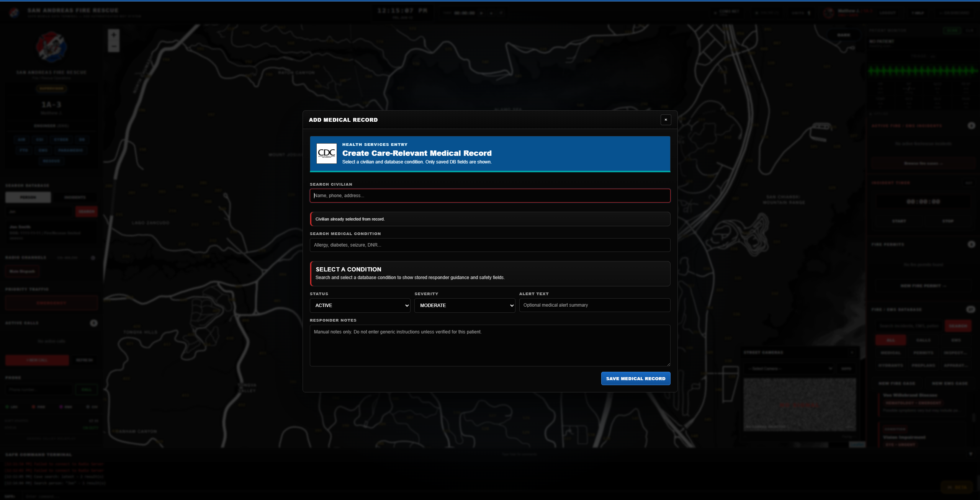Select the Incidents tab in Search Database
This screenshot has width=980, height=500.
pos(75,197)
